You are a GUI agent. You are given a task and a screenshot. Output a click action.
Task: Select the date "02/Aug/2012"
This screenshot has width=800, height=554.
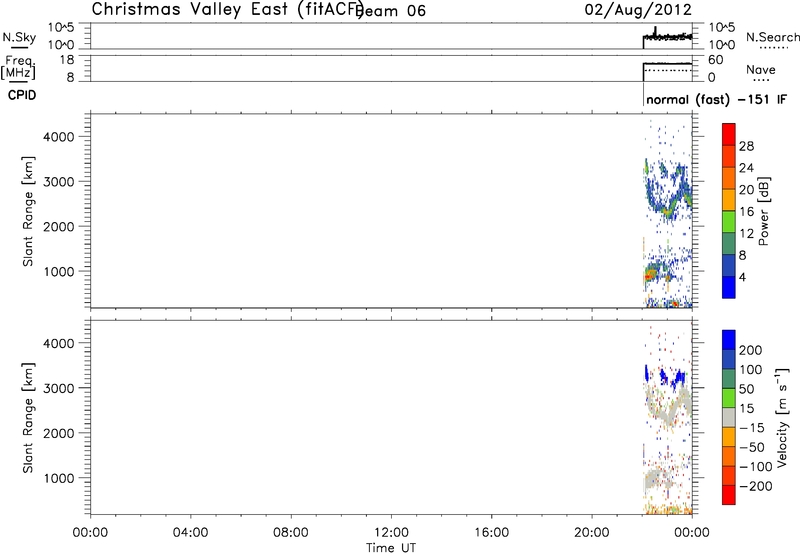(638, 10)
